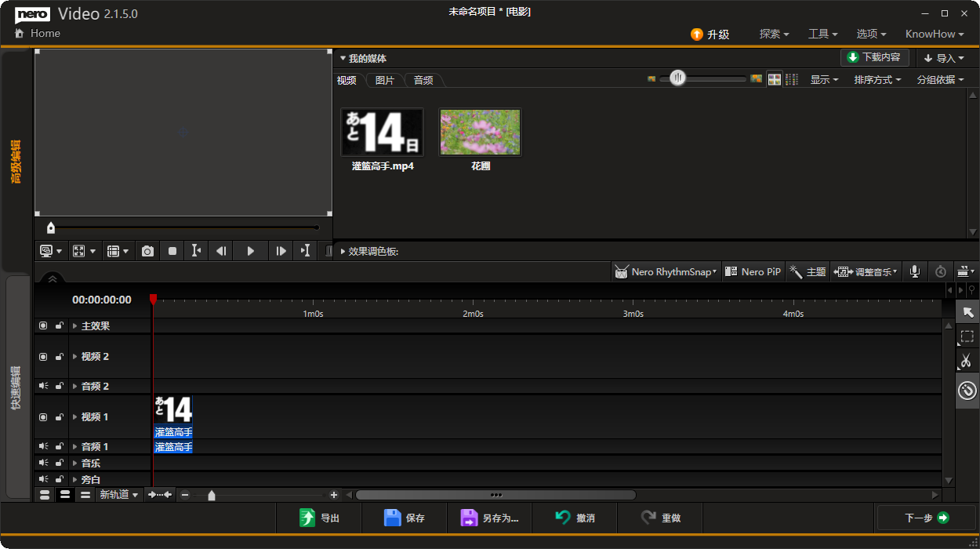Expand the 主效果 track
Viewport: 980px width, 549px height.
click(x=75, y=325)
